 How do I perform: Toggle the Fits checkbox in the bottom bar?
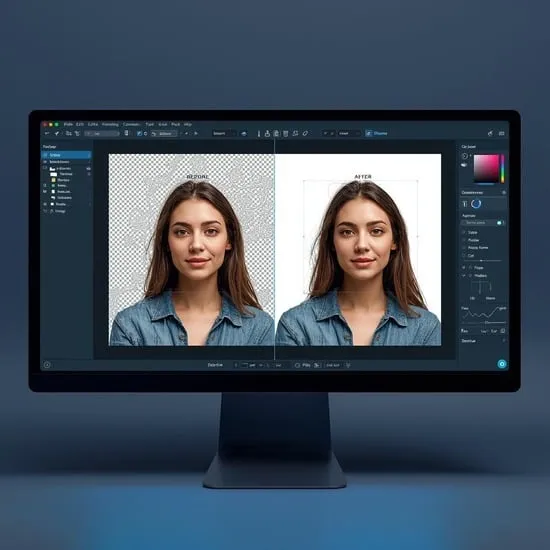297,365
